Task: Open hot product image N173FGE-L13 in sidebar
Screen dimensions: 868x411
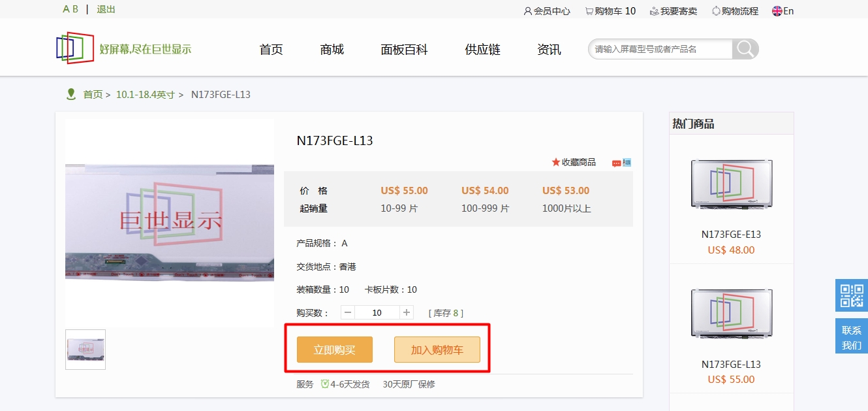Action: tap(732, 314)
